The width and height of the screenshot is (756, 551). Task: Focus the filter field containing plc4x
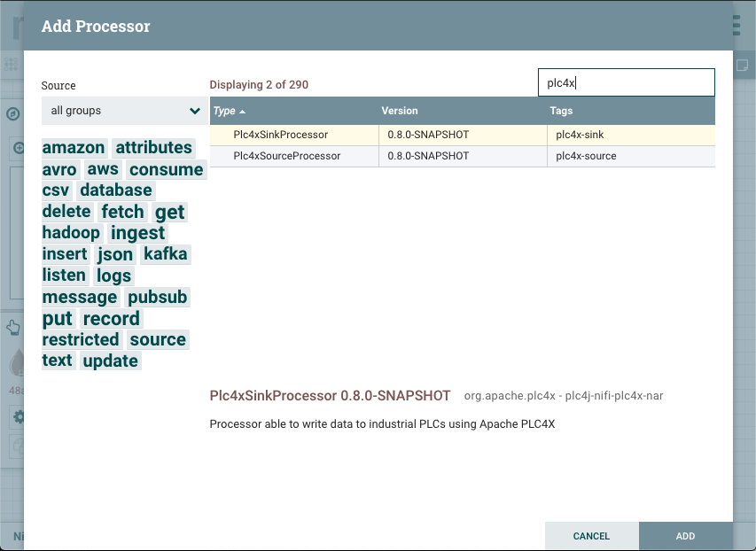pyautogui.click(x=626, y=83)
